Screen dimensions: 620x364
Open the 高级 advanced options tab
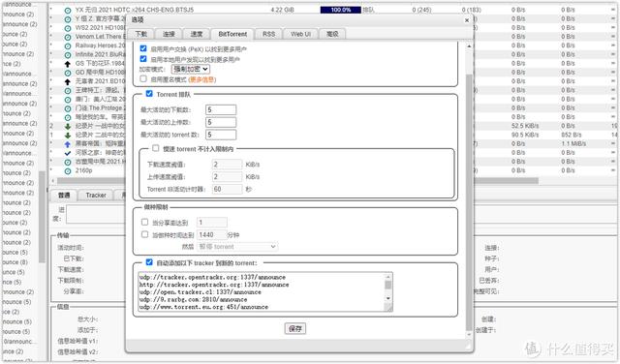pos(332,34)
